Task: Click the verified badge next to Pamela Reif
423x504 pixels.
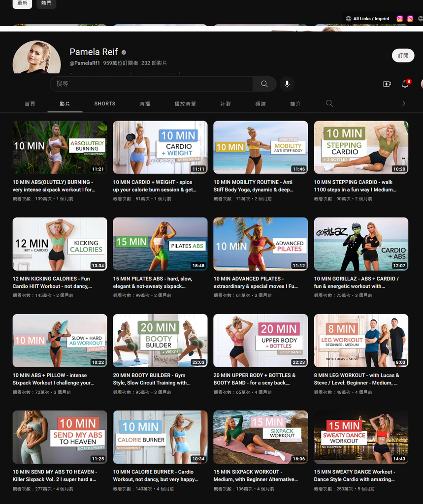Action: [124, 52]
